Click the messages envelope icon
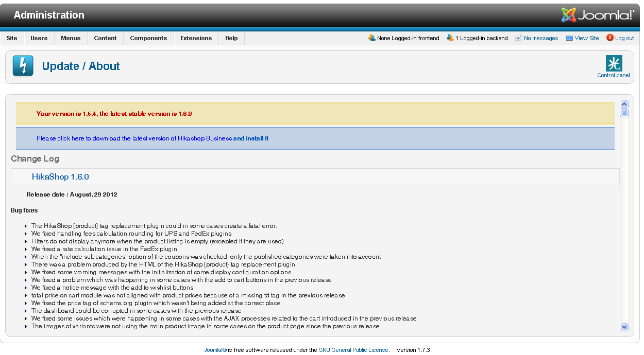 coord(518,38)
